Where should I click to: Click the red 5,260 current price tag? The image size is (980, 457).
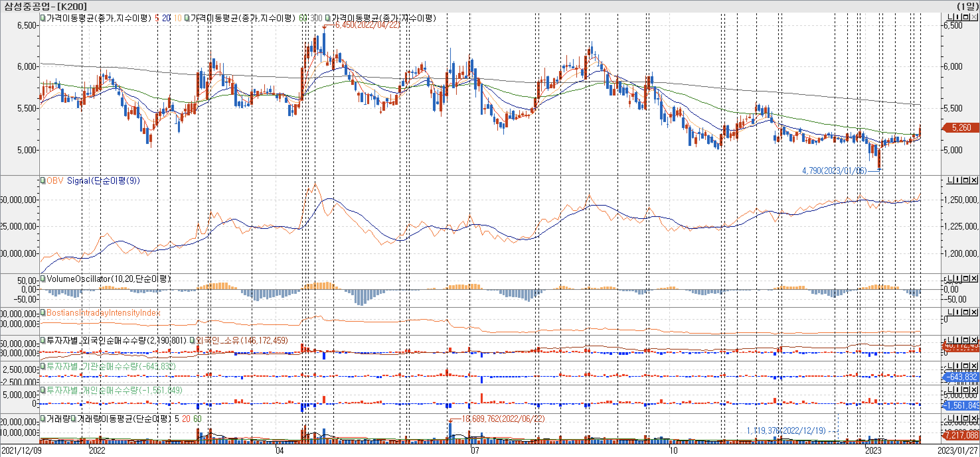coord(961,128)
